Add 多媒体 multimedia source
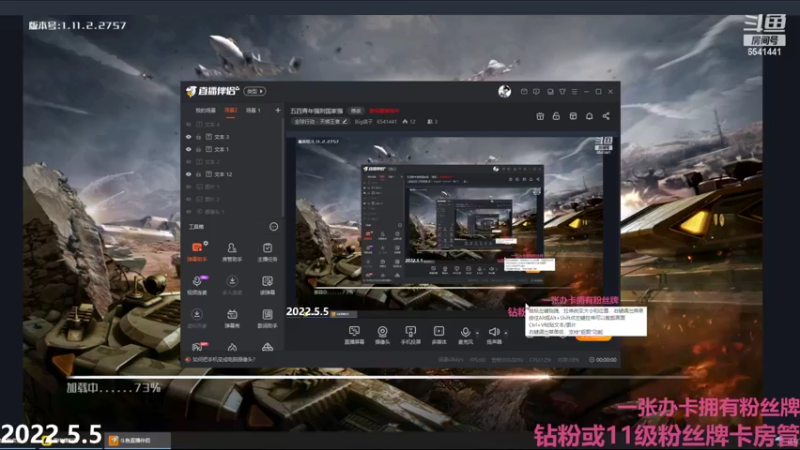 pyautogui.click(x=439, y=335)
